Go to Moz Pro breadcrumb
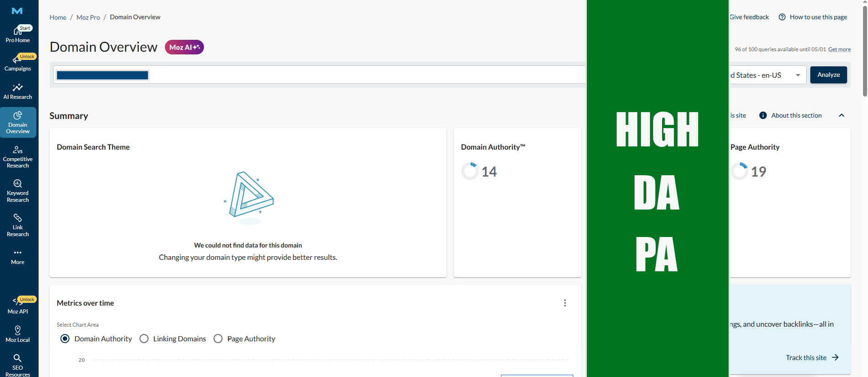The image size is (868, 377). pyautogui.click(x=88, y=17)
